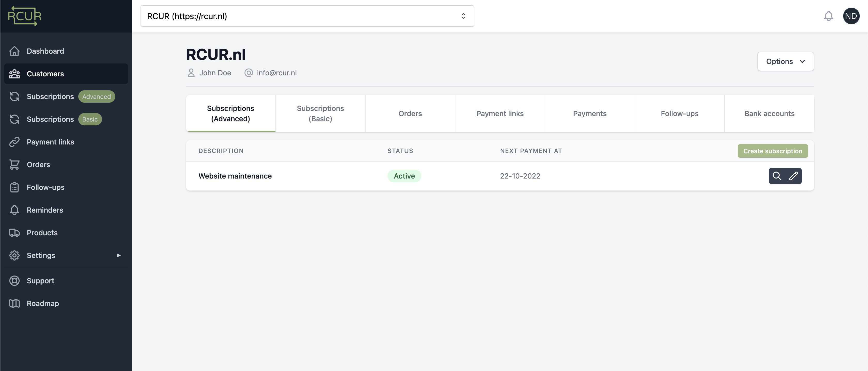Click the @ icon beside info@rcur.nl

(x=249, y=73)
